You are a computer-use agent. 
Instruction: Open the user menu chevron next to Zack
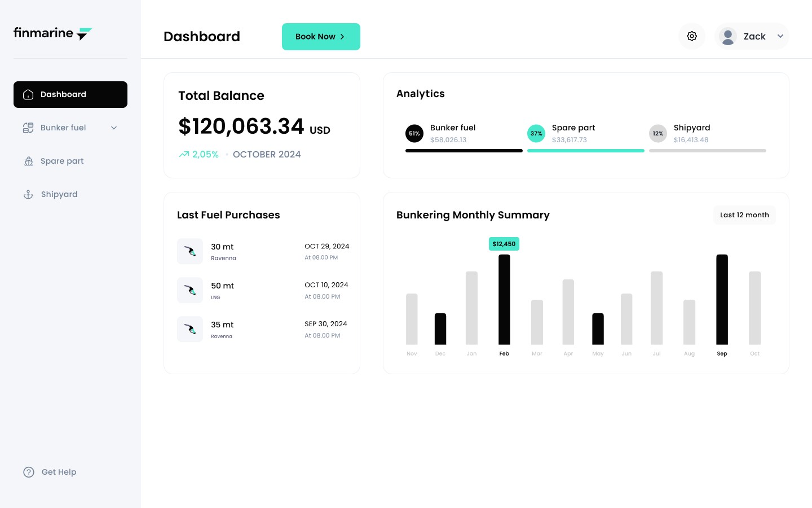780,36
